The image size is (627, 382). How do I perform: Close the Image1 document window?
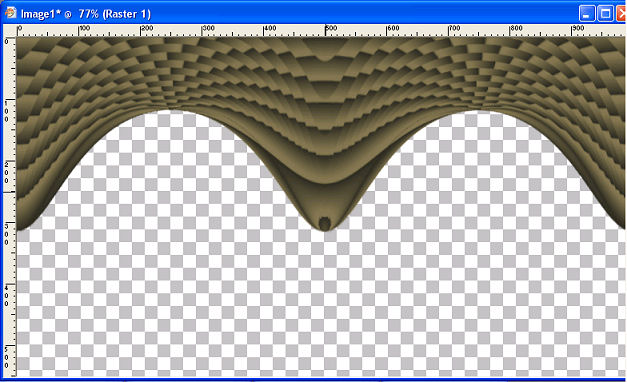point(621,14)
